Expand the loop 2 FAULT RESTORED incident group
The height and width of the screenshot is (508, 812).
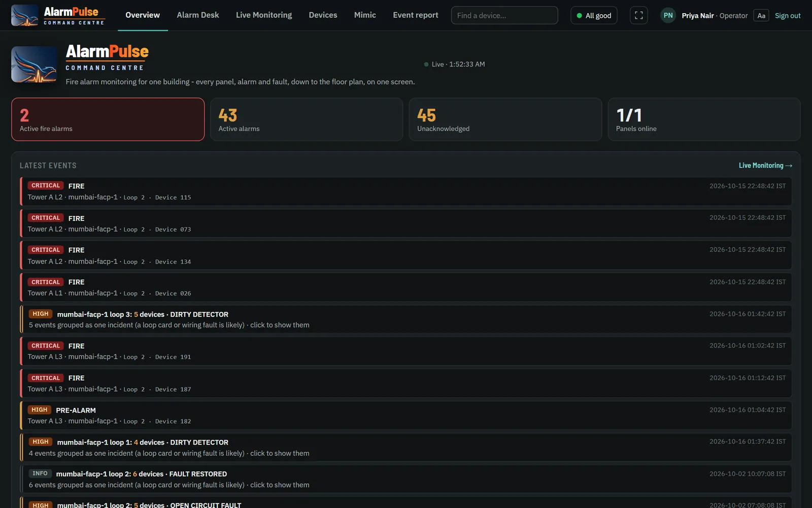point(406,479)
